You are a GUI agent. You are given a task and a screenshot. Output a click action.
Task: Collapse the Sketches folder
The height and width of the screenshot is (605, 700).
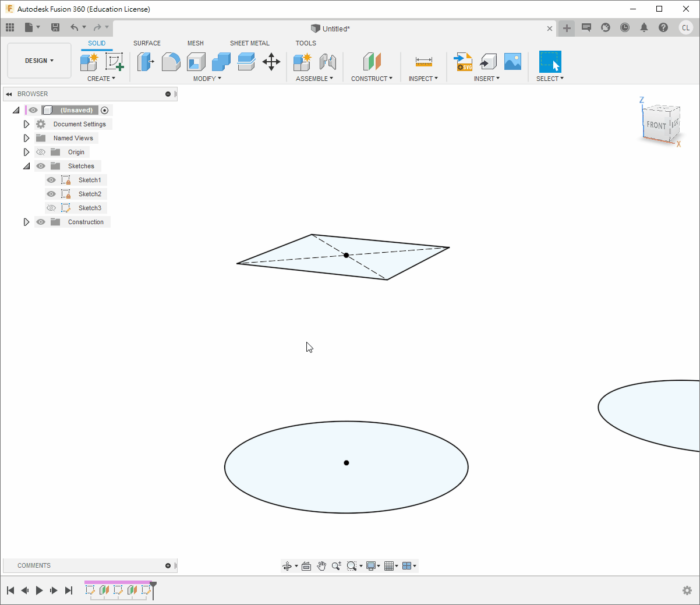26,166
